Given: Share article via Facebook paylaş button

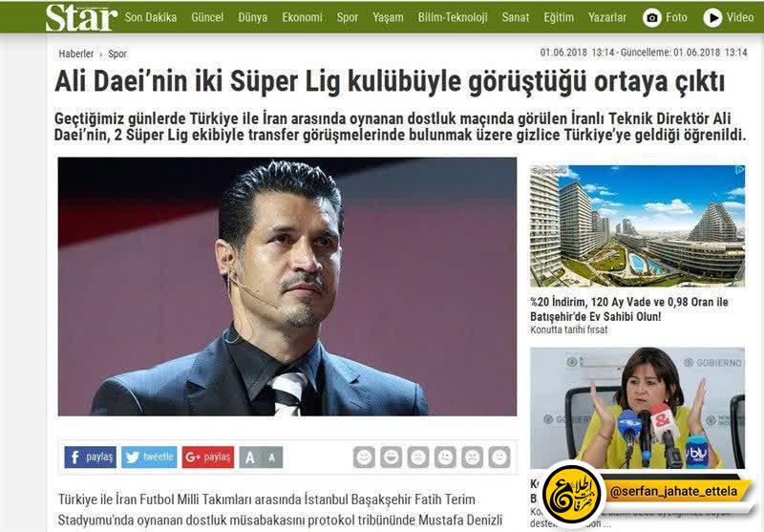Looking at the screenshot, I should 91,457.
